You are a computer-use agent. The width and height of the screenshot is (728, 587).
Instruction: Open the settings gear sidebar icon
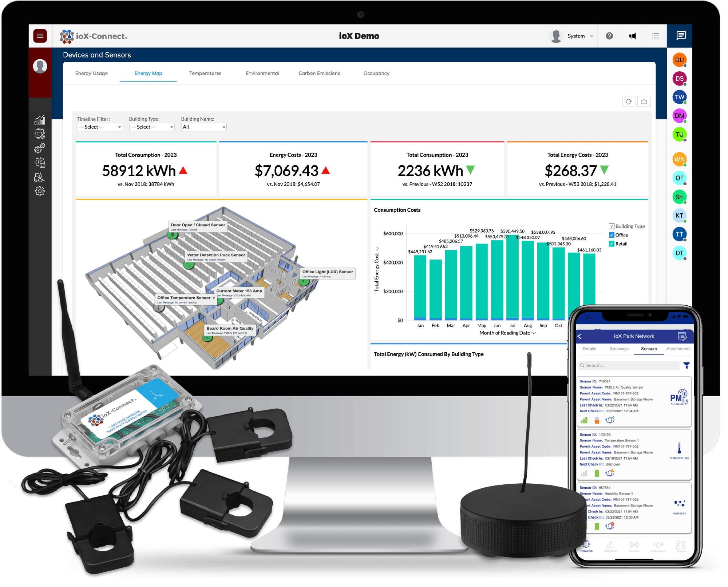pos(40,191)
